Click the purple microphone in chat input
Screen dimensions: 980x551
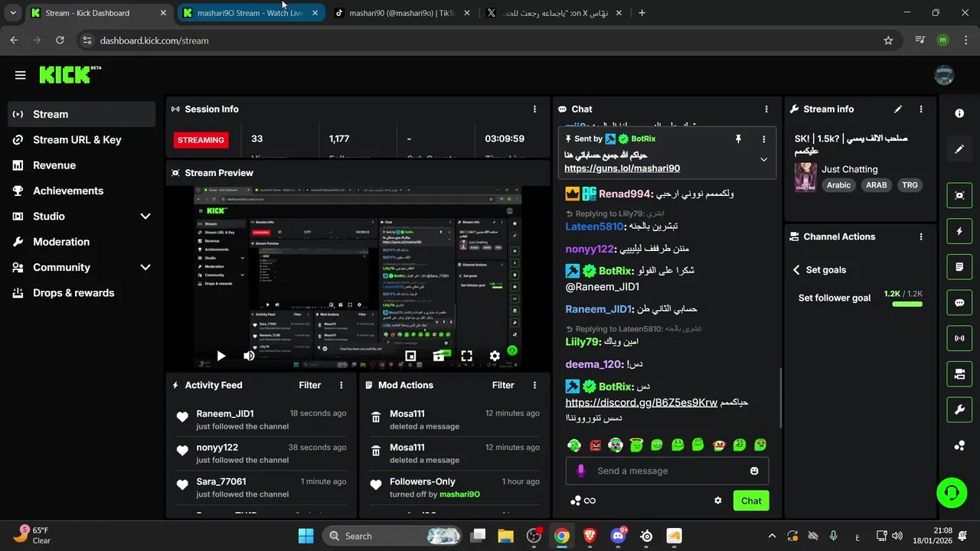click(x=581, y=471)
